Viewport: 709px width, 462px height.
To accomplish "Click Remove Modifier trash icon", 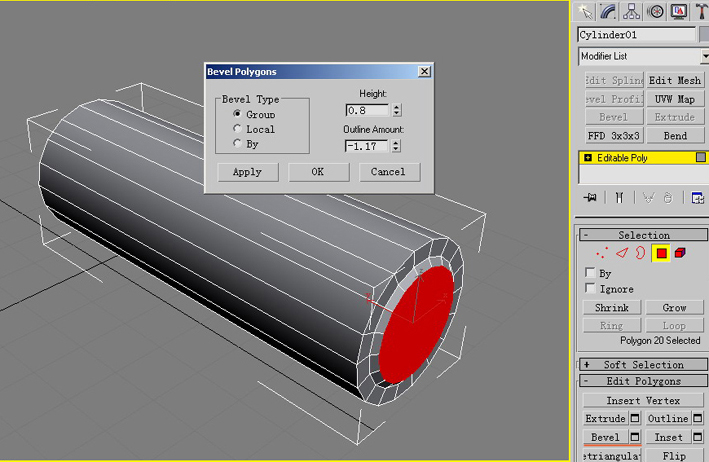I will pyautogui.click(x=668, y=198).
